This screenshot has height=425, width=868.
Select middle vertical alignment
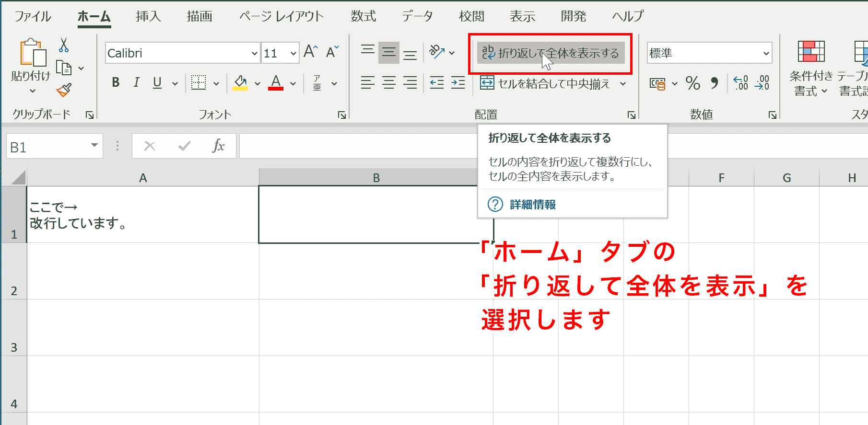[389, 53]
